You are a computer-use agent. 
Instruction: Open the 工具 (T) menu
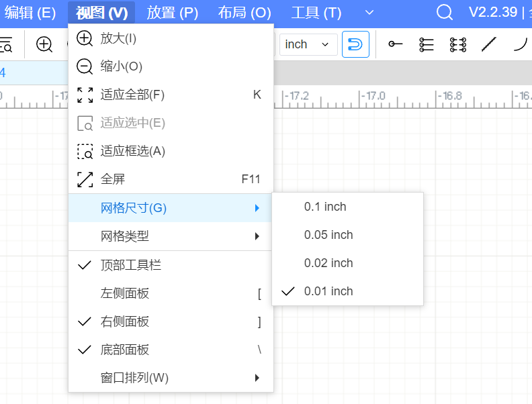pyautogui.click(x=316, y=13)
